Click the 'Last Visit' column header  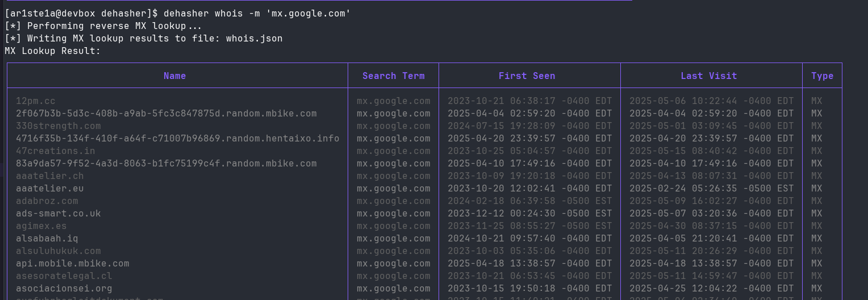coord(708,76)
